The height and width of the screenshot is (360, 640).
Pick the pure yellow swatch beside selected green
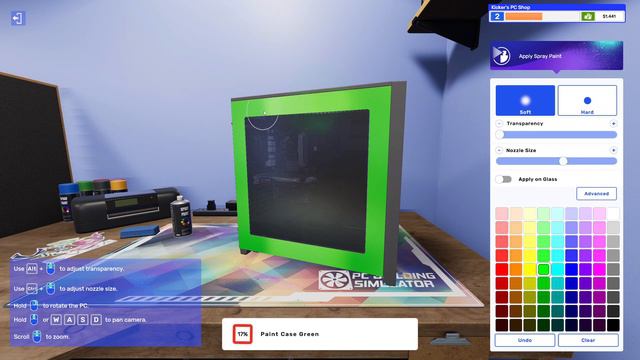529,269
